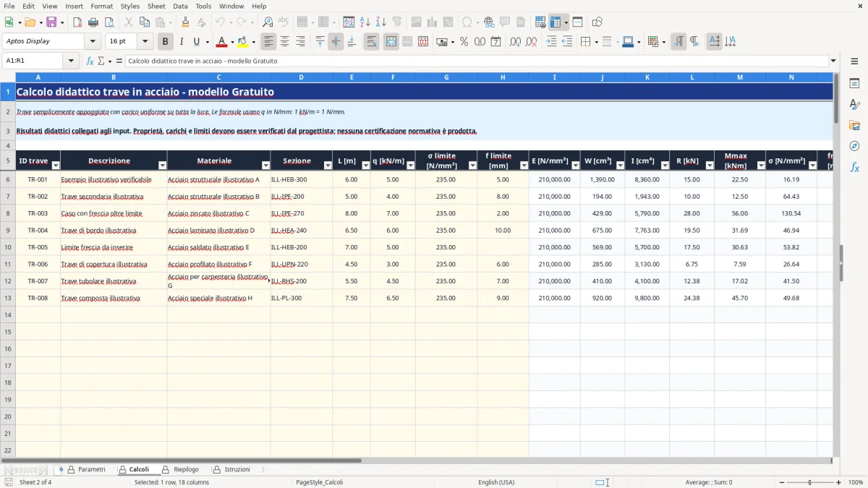Print the spreadsheet with the printer icon
Screen dimensions: 868x488
[x=93, y=22]
